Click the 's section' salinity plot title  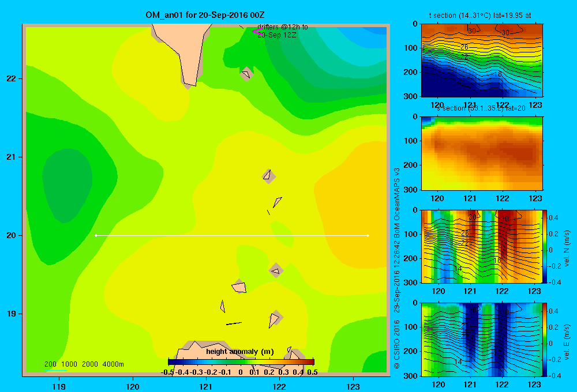pyautogui.click(x=481, y=108)
